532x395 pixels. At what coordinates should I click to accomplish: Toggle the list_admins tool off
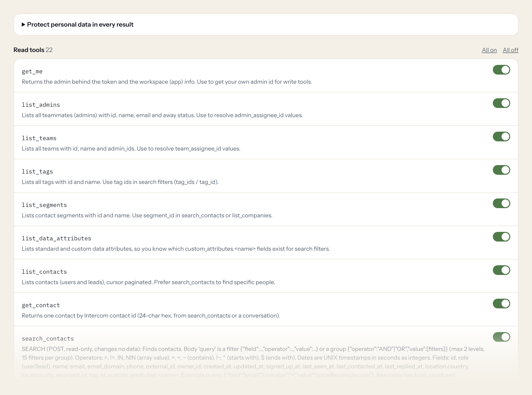501,103
